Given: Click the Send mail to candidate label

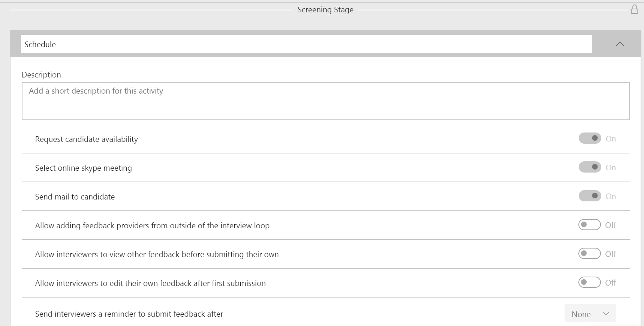Looking at the screenshot, I should tap(75, 197).
